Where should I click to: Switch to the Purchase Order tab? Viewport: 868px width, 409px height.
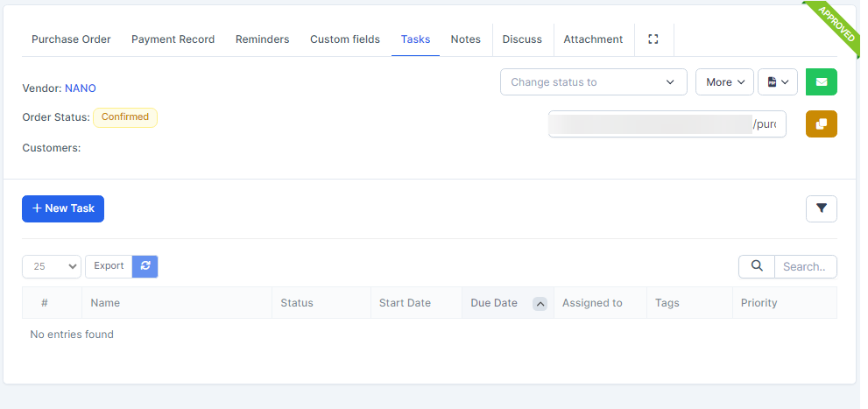(x=71, y=39)
